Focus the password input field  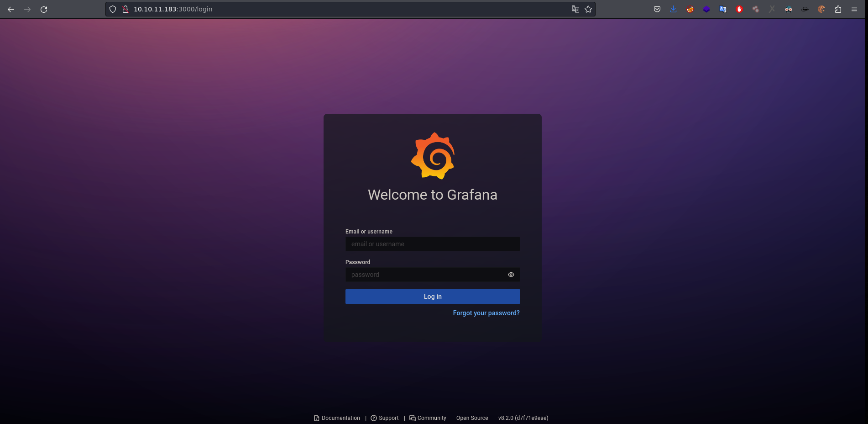(x=424, y=275)
